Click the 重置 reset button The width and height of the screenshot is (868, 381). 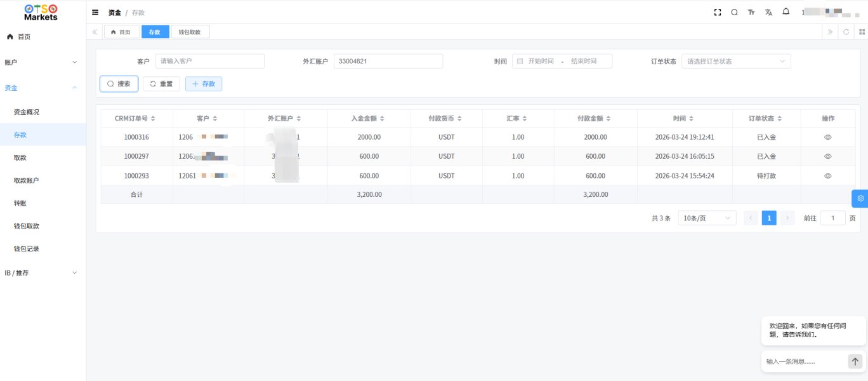click(161, 84)
